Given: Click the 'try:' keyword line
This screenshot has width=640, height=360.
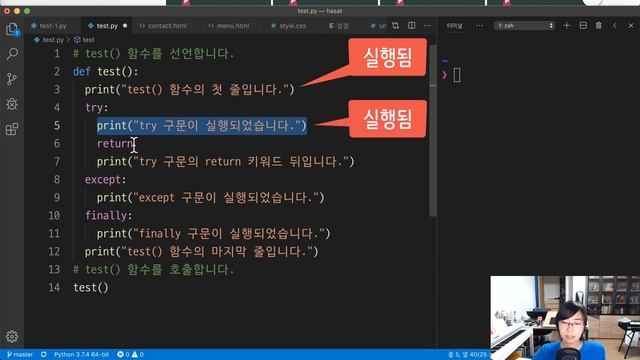Looking at the screenshot, I should (x=96, y=107).
